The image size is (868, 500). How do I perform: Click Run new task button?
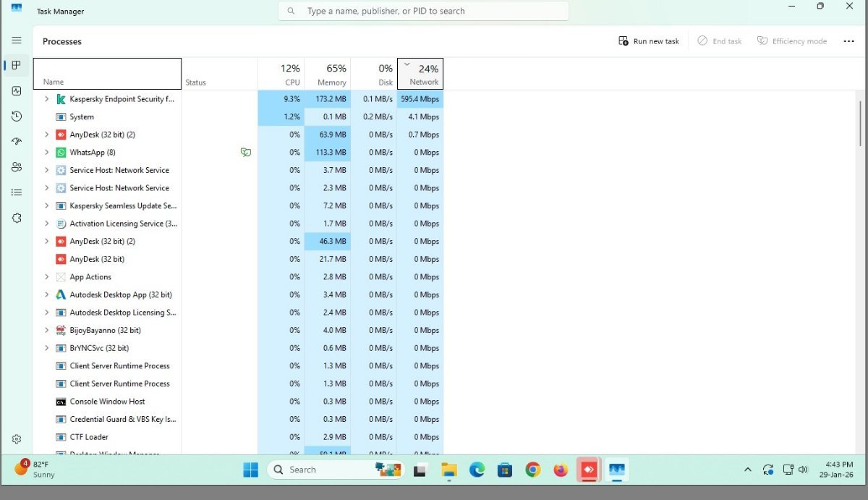coord(649,41)
